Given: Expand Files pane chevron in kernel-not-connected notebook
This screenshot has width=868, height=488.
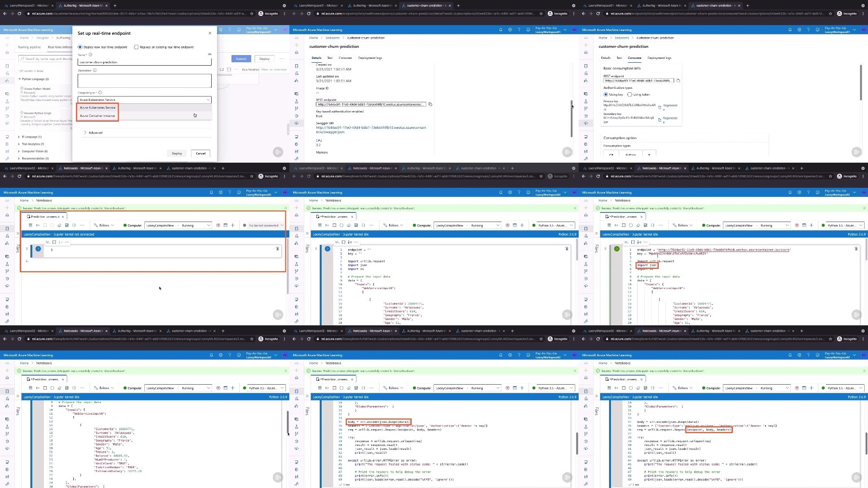Looking at the screenshot, I should (17, 234).
